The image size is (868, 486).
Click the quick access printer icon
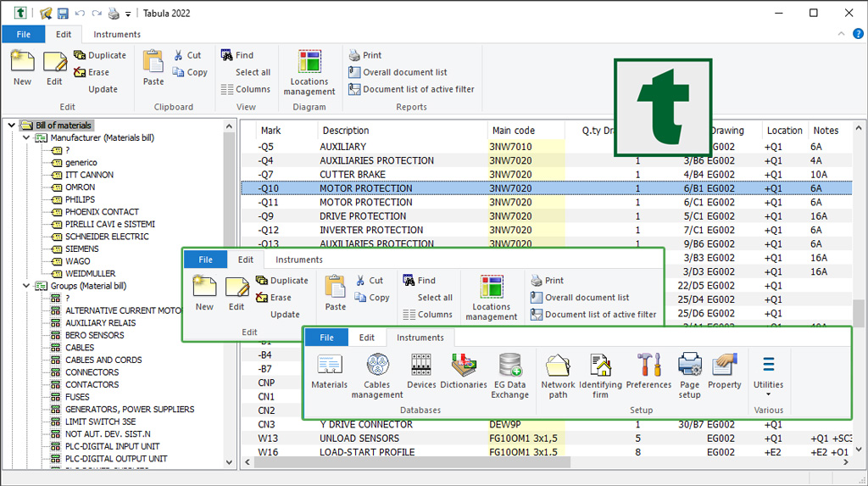(114, 14)
